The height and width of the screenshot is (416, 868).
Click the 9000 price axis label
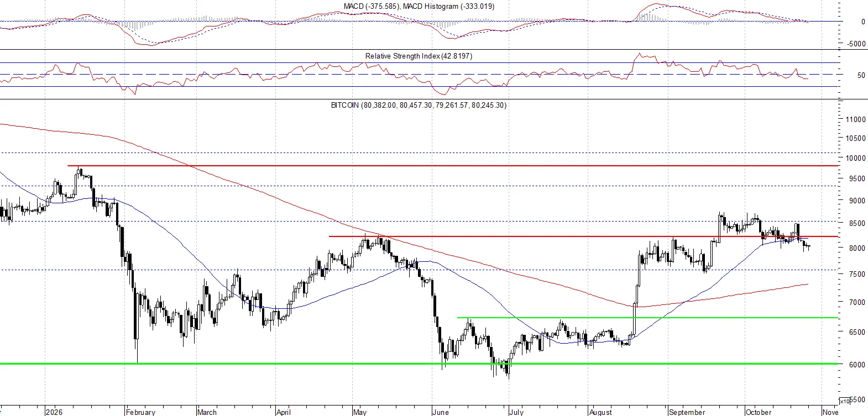point(857,201)
